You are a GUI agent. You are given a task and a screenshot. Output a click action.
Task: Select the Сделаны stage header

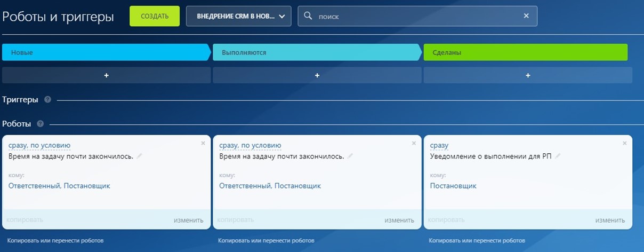pos(525,52)
